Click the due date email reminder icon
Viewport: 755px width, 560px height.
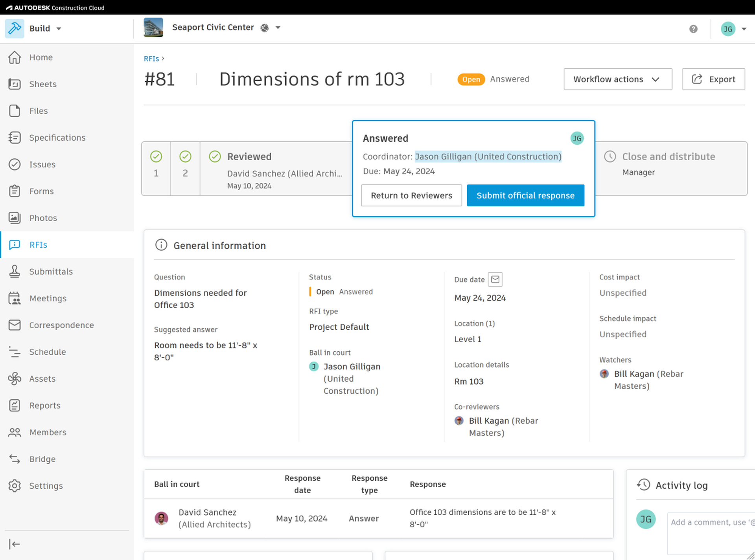[x=495, y=279]
